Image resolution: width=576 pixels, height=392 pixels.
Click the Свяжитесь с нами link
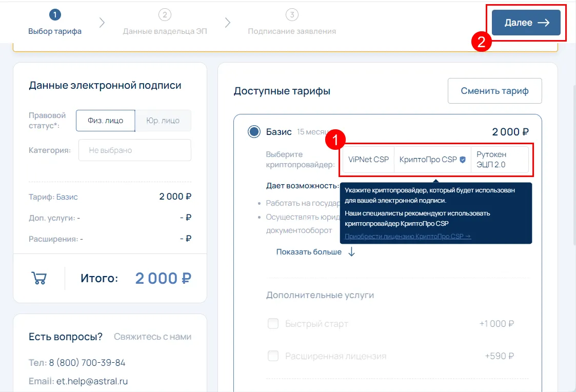152,337
